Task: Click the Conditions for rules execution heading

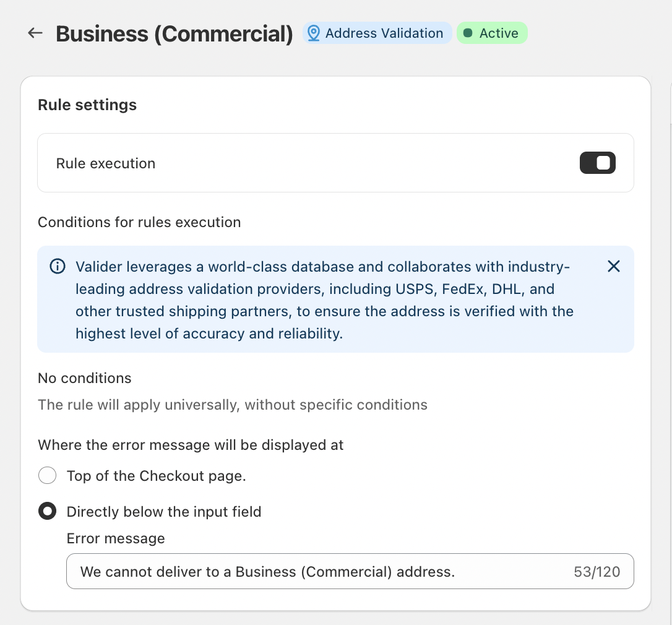Action: point(139,222)
